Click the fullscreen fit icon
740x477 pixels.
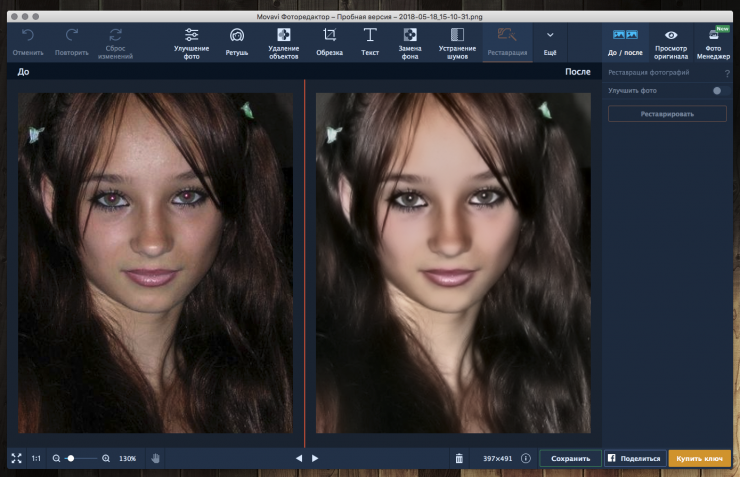17,458
